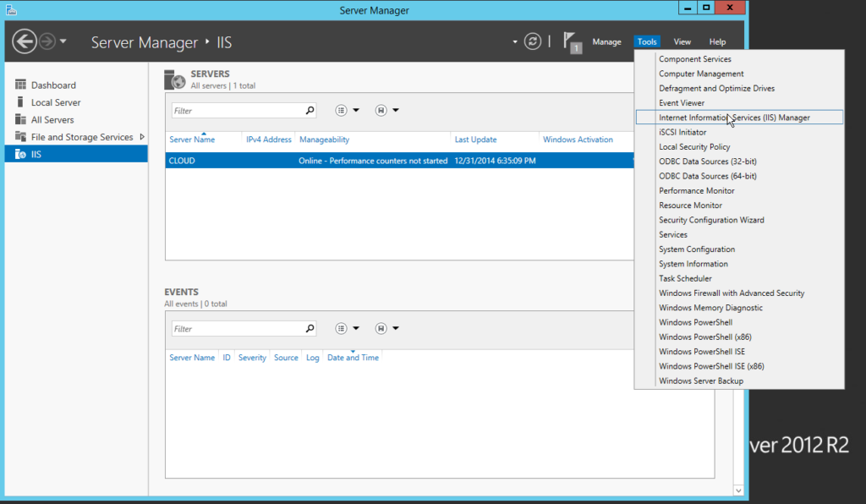Open the IIS section in the sidebar
The height and width of the screenshot is (504, 866).
click(38, 154)
